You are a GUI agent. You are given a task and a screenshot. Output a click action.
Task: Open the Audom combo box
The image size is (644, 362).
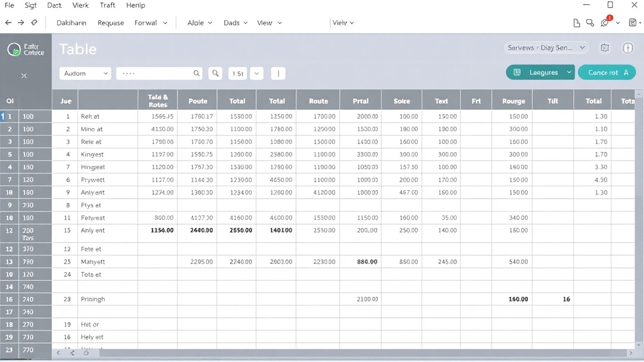(x=85, y=73)
